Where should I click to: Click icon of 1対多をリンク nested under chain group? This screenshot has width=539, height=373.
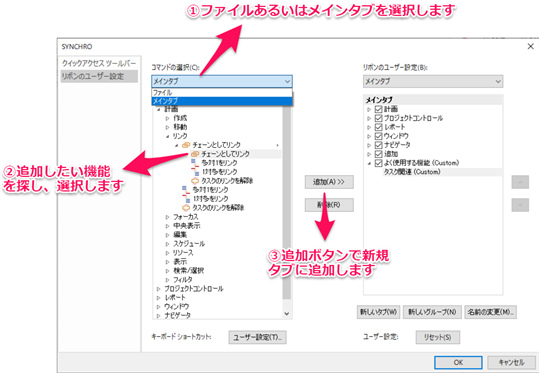[196, 172]
